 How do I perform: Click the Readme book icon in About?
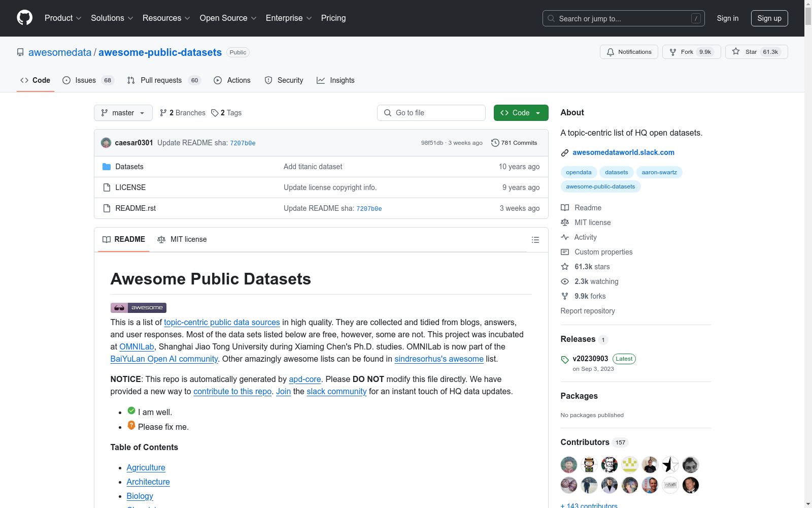tap(565, 208)
